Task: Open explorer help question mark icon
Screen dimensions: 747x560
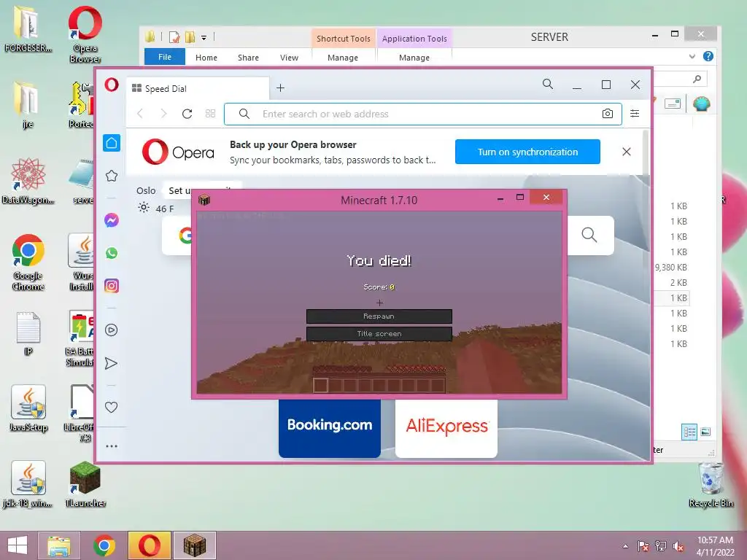Action: (x=708, y=56)
